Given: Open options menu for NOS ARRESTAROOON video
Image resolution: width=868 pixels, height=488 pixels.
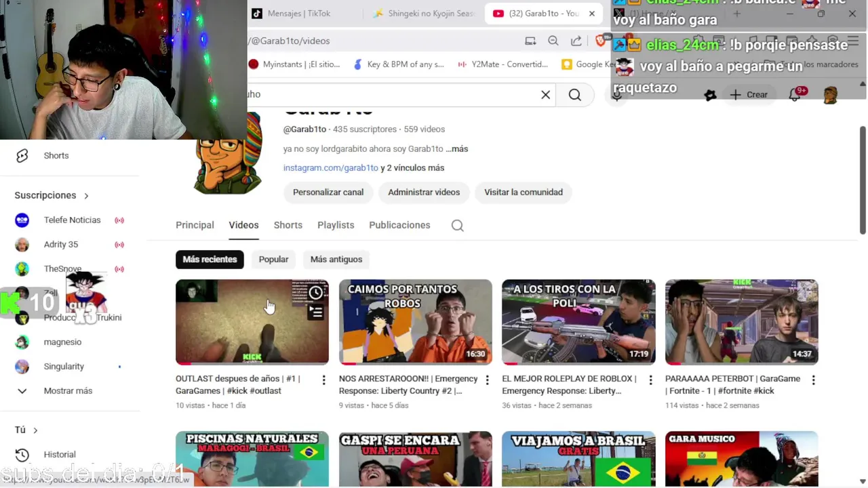Looking at the screenshot, I should pyautogui.click(x=487, y=380).
